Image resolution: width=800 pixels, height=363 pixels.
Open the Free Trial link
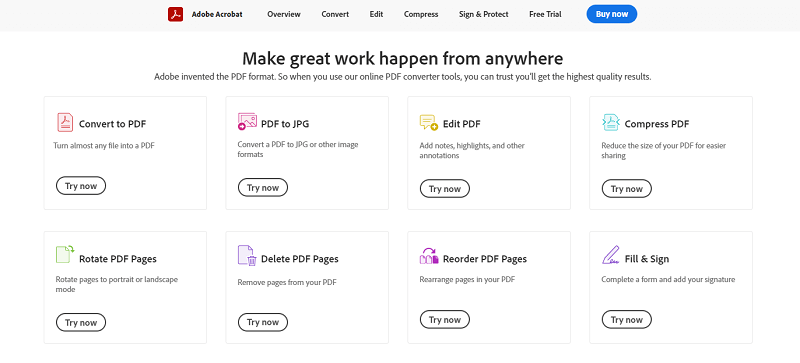545,14
